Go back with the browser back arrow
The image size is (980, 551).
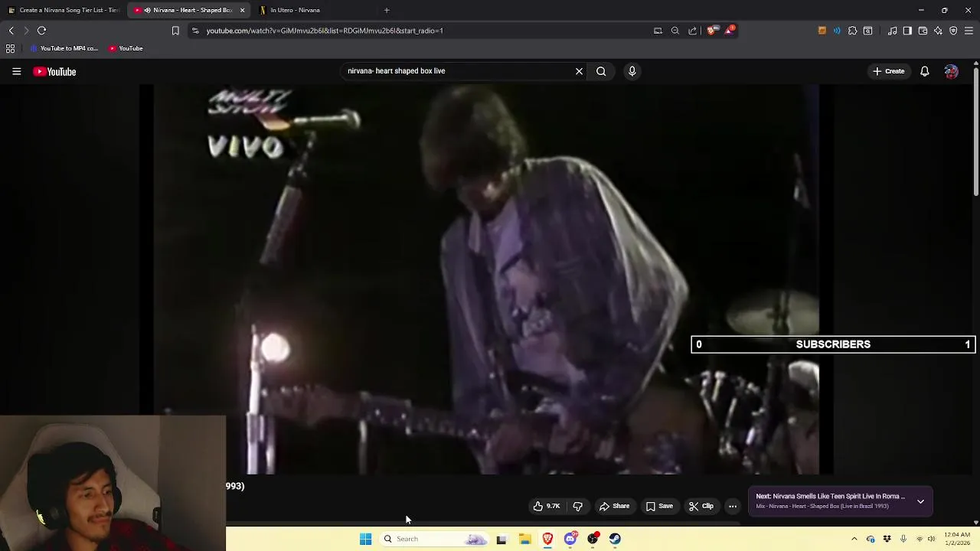pyautogui.click(x=11, y=31)
